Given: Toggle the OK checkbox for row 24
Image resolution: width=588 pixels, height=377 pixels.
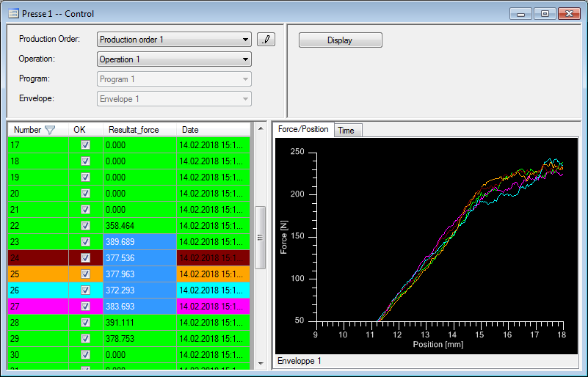Looking at the screenshot, I should coord(85,258).
